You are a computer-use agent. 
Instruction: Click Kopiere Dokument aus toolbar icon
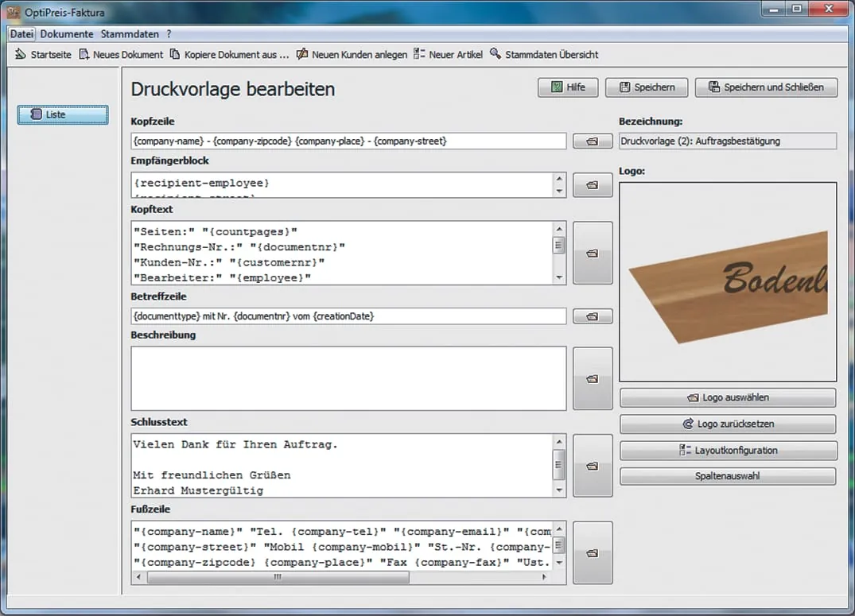pos(175,55)
